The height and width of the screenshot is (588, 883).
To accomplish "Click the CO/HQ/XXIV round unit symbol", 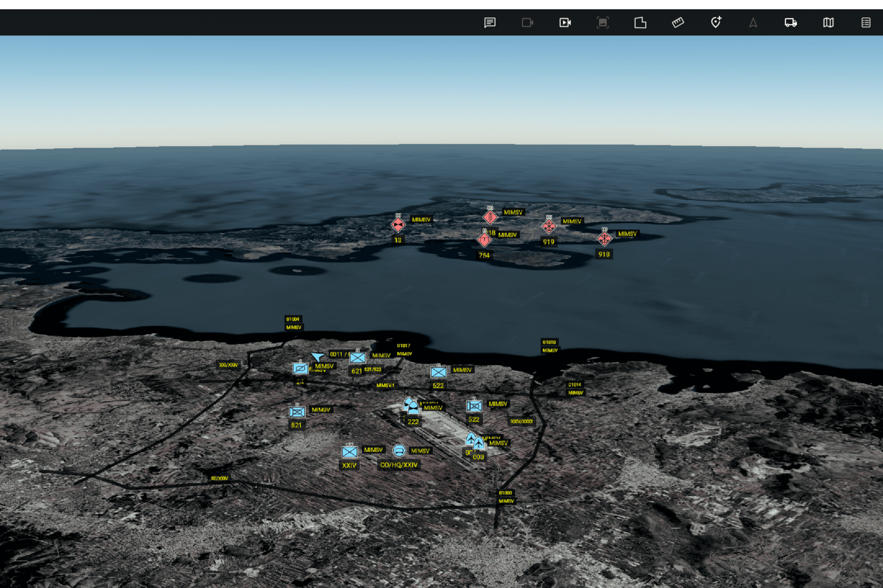I will coord(399,451).
